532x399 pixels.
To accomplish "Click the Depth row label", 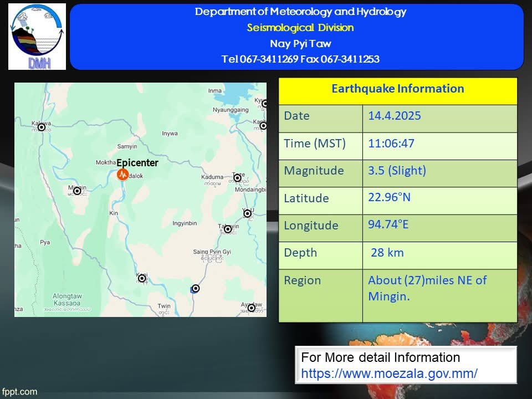I will 300,253.
